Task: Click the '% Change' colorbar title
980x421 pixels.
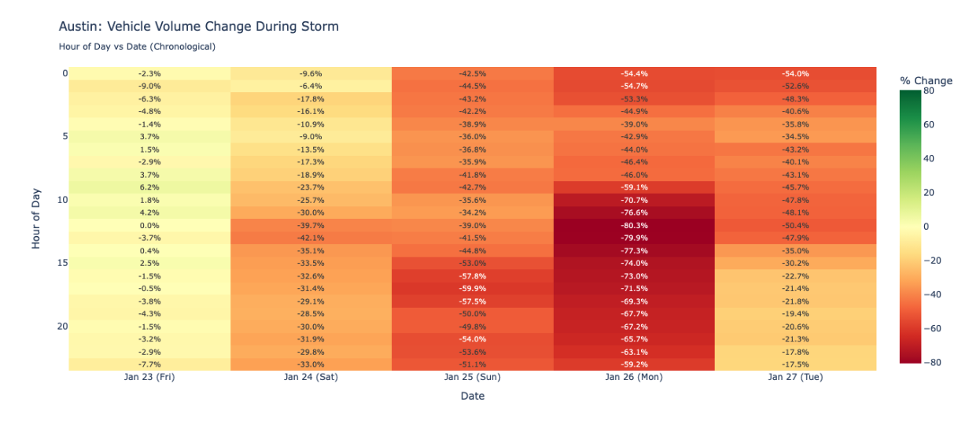Action: pos(926,81)
